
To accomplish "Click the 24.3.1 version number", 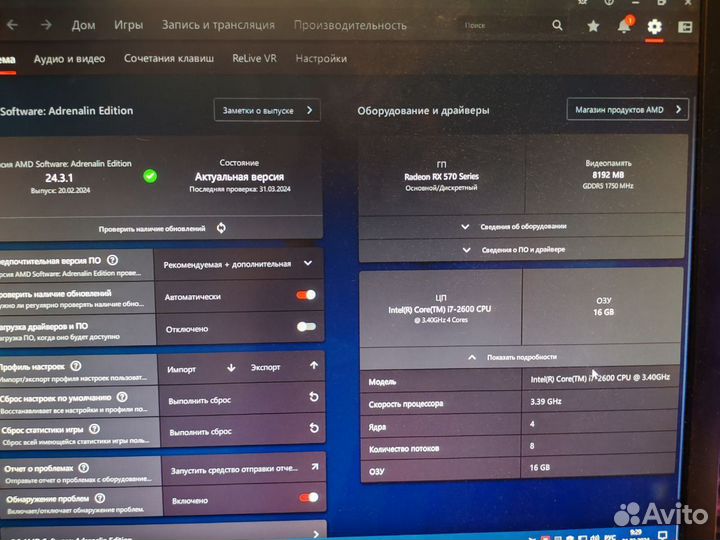I will tap(59, 178).
